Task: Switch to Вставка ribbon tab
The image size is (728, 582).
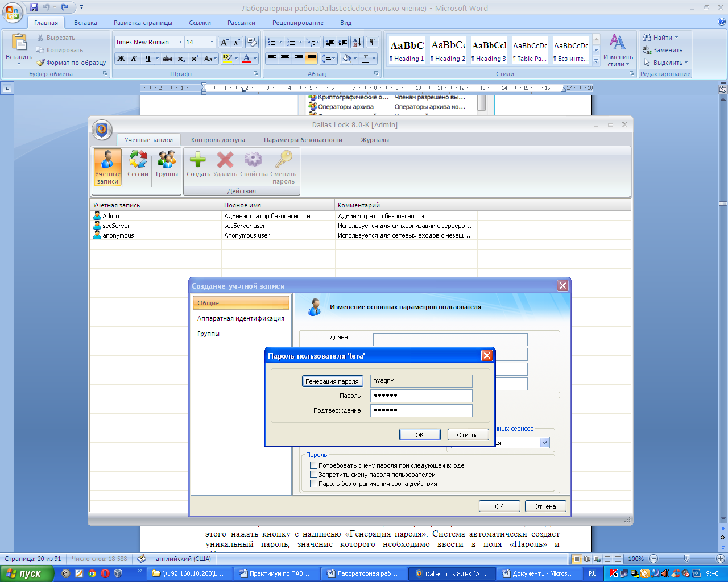Action: (x=85, y=23)
